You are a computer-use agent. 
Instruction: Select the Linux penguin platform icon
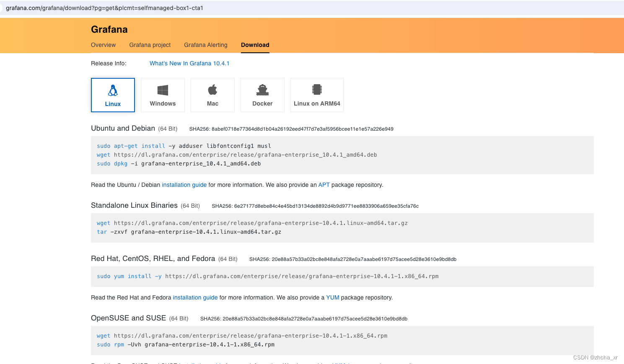tap(113, 90)
